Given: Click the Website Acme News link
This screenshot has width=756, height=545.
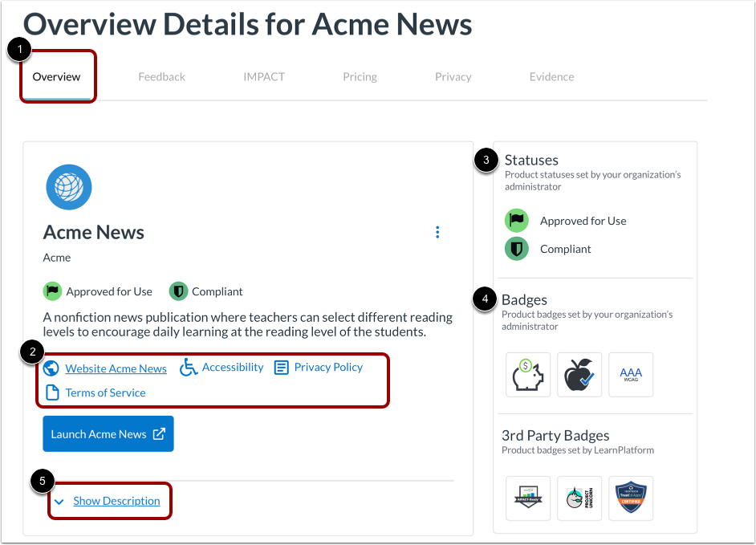Looking at the screenshot, I should point(116,368).
